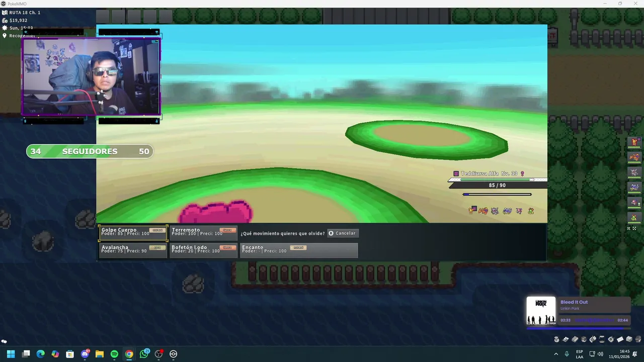Open the ESP LAA language switcher
Viewport: 644px width, 362px height.
click(580, 354)
